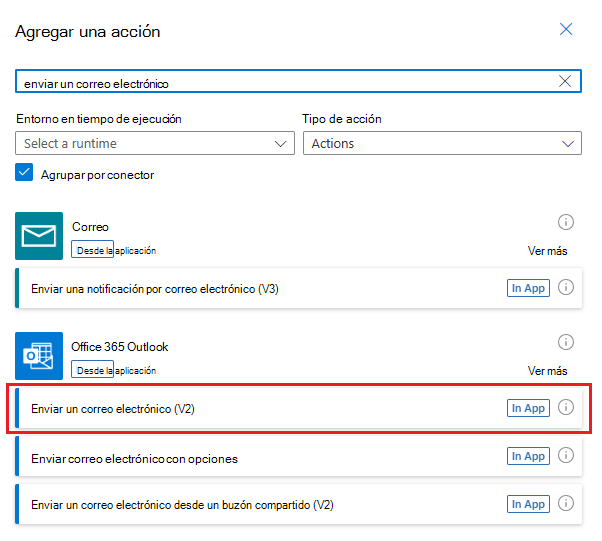Screen dimensions: 602x541
Task: Open the Tipo de acción dropdown
Action: pos(442,143)
